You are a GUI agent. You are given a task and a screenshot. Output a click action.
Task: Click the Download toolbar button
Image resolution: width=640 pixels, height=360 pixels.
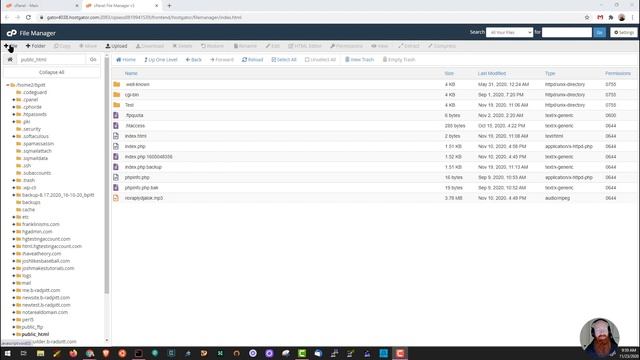(x=150, y=46)
